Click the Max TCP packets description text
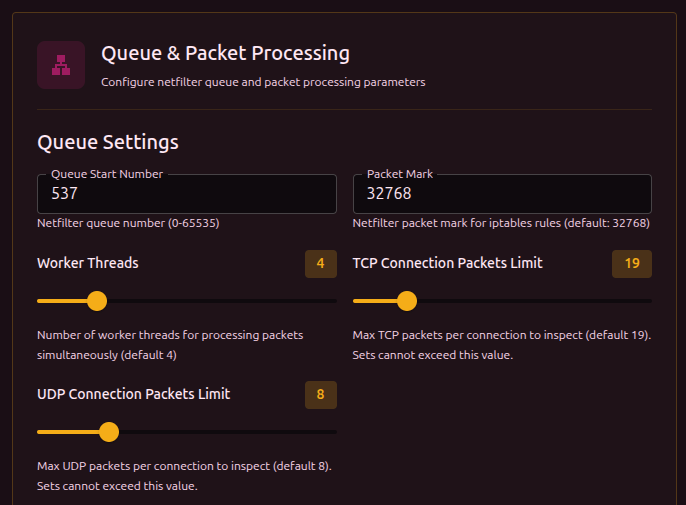Viewport: 686px width, 505px height. point(501,344)
